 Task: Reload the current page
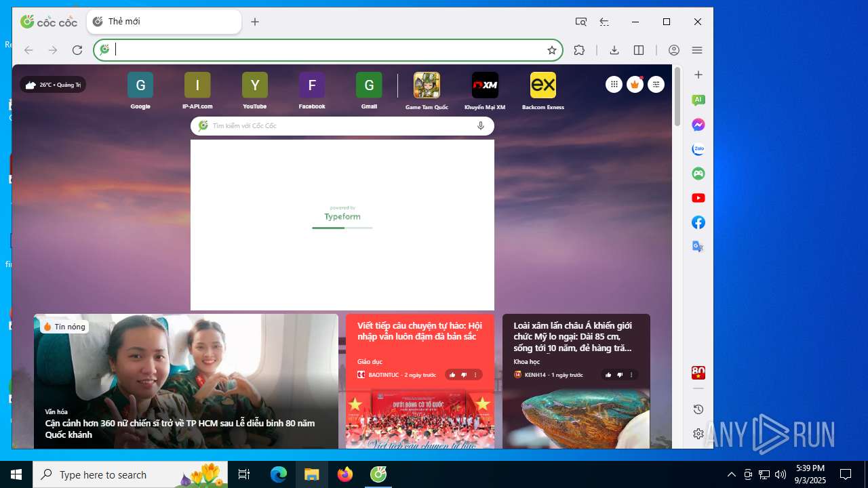[x=77, y=50]
